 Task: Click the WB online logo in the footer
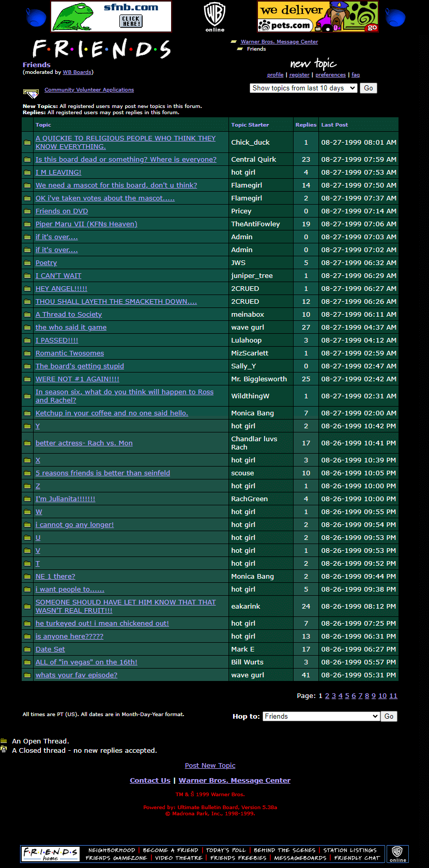pyautogui.click(x=397, y=854)
